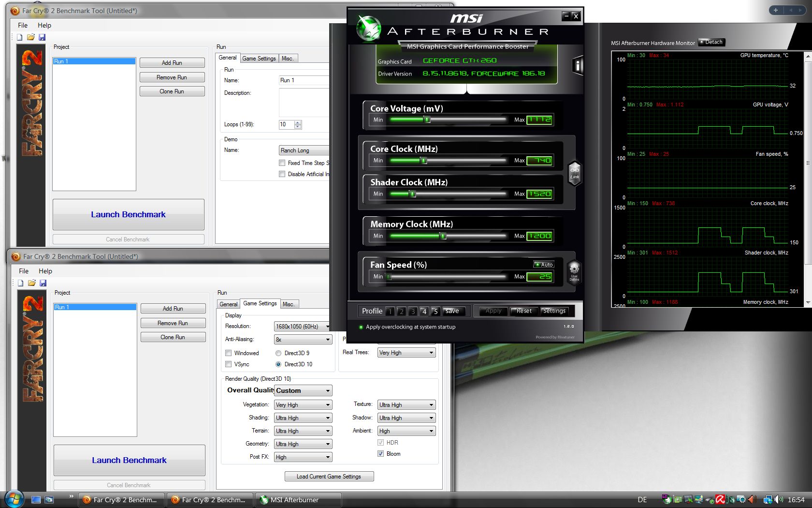This screenshot has height=508, width=812.
Task: Expand the quick launch chevron on the taskbar
Action: (x=72, y=496)
